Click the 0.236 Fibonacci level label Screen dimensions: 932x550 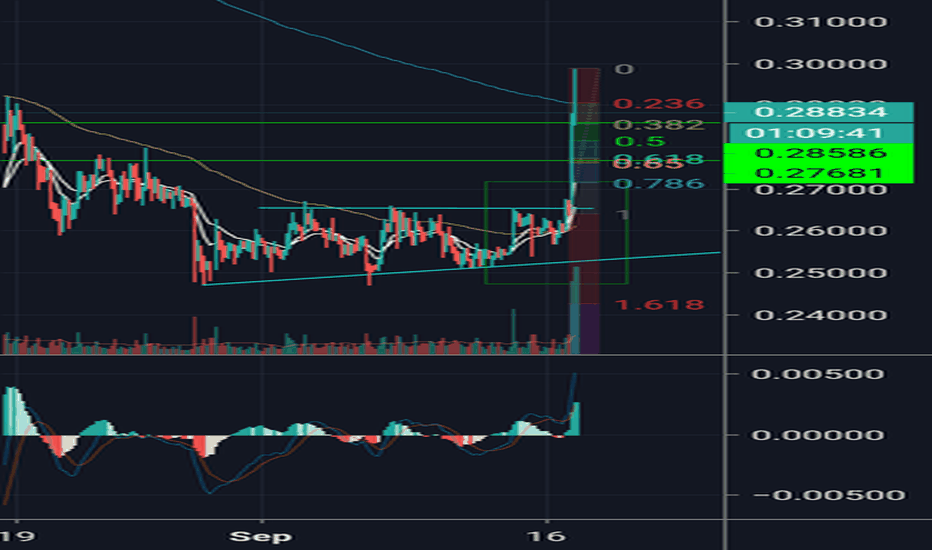(659, 104)
